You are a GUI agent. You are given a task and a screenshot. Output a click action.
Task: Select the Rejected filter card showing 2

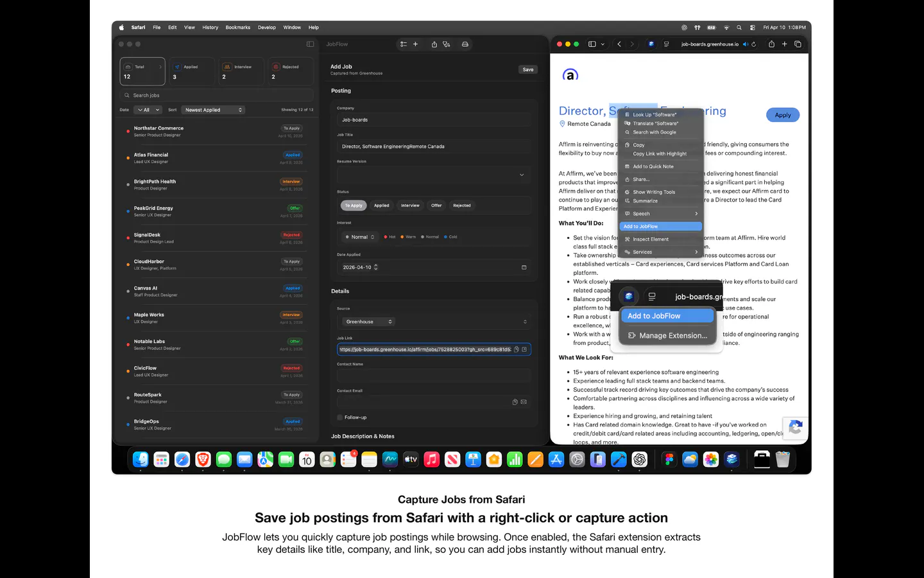click(290, 71)
